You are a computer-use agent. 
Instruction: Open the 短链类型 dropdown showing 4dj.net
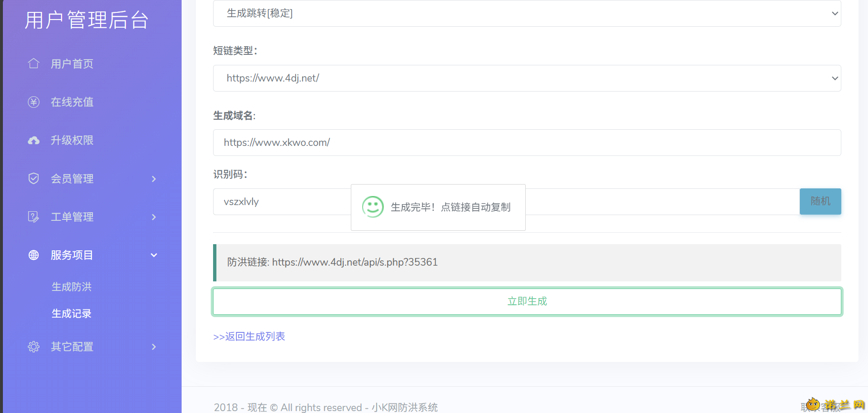(x=527, y=78)
